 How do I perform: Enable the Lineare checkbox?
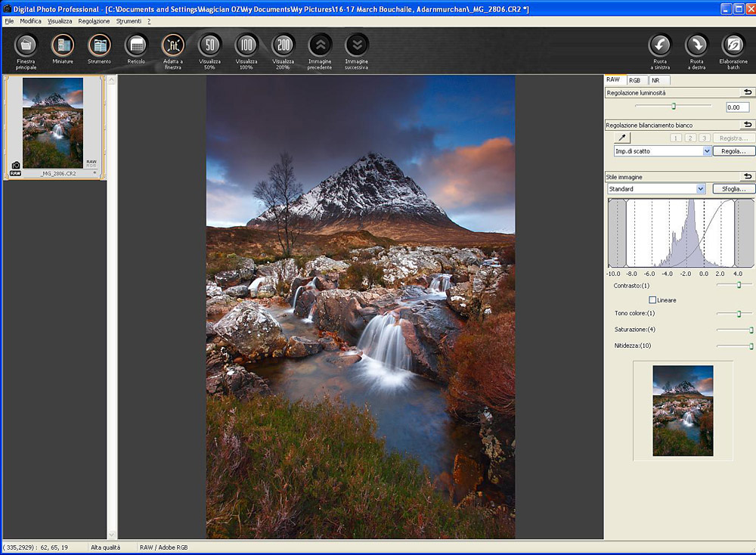click(653, 300)
